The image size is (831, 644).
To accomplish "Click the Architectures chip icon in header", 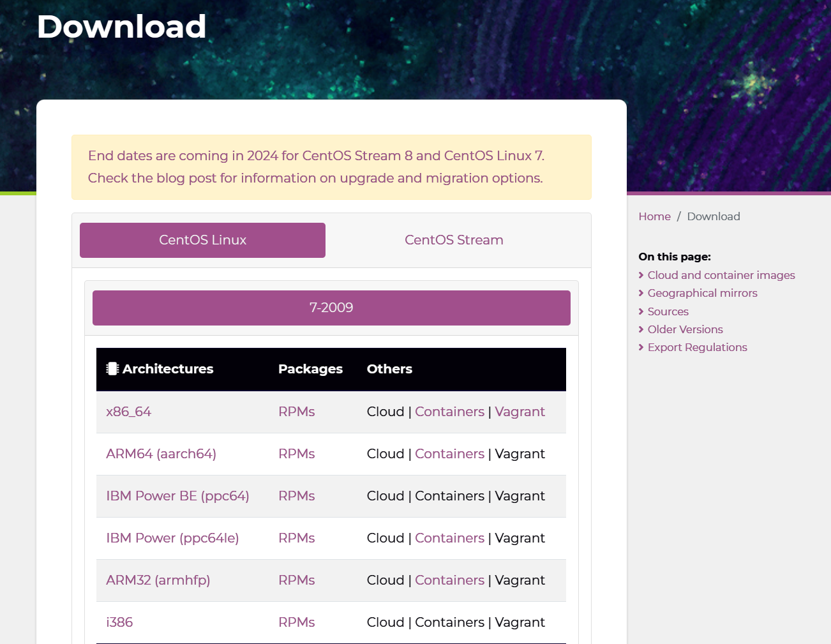I will click(112, 369).
